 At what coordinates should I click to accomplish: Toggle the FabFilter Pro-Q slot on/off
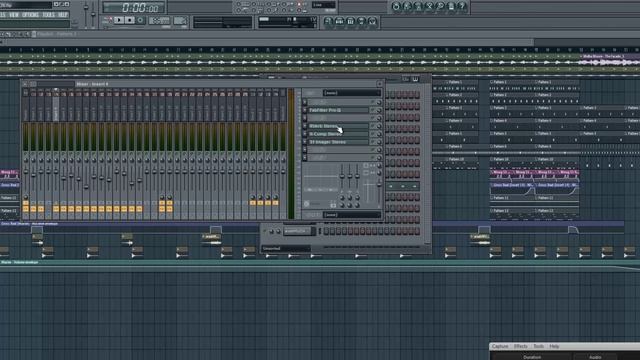pyautogui.click(x=373, y=110)
